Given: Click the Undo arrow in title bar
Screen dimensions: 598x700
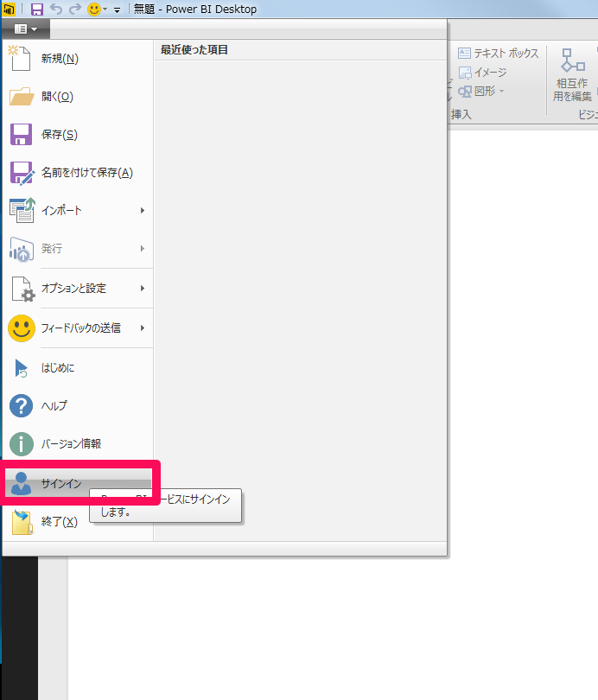Looking at the screenshot, I should [x=56, y=9].
